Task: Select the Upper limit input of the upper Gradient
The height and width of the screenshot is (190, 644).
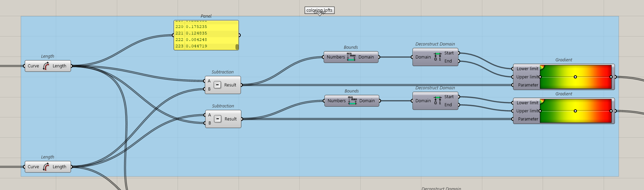Action: pos(527,77)
